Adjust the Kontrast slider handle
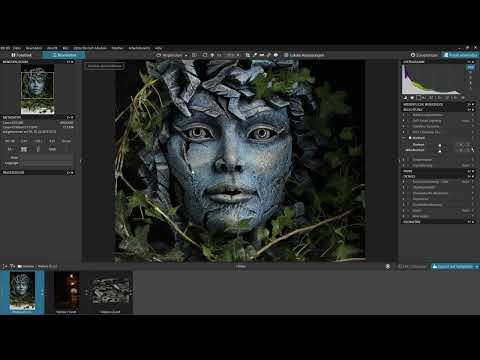The height and width of the screenshot is (360, 480). pyautogui.click(x=440, y=145)
